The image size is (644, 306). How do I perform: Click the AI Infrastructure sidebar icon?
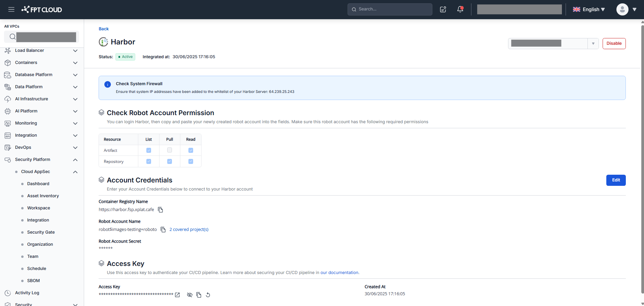point(7,99)
